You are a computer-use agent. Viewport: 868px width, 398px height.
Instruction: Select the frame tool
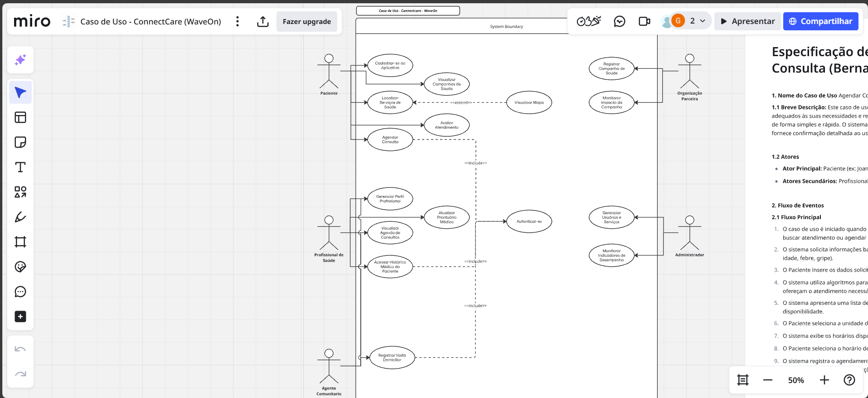tap(20, 242)
